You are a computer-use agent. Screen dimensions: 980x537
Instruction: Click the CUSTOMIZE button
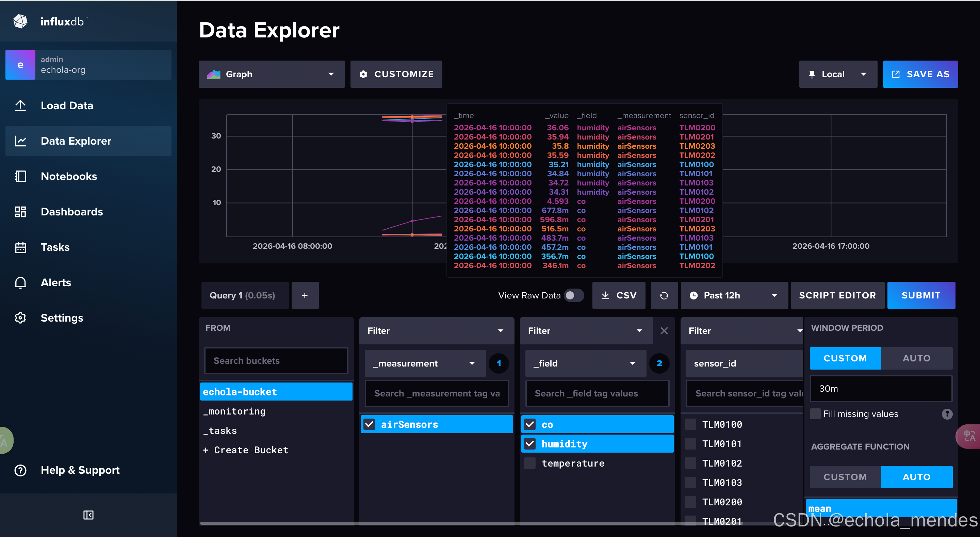(x=396, y=74)
